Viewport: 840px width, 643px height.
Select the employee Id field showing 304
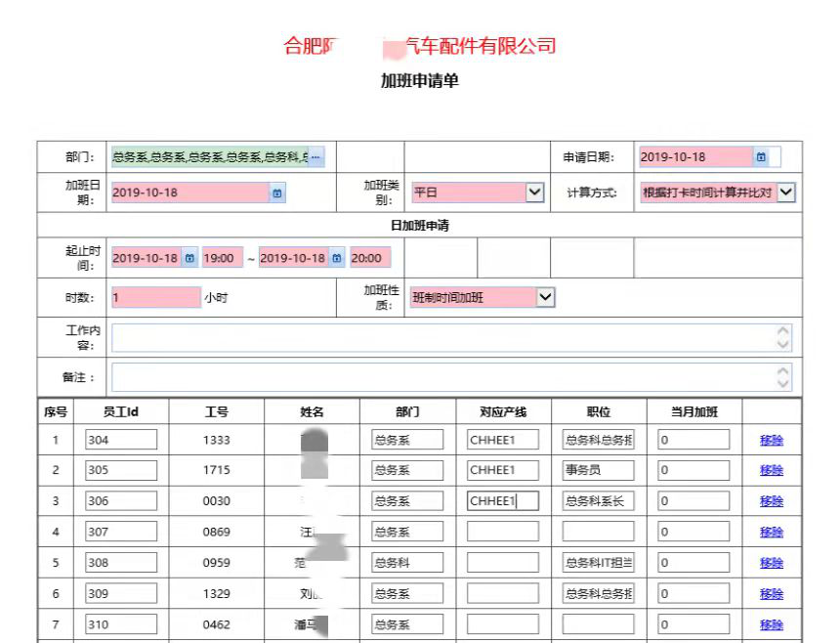pyautogui.click(x=122, y=440)
